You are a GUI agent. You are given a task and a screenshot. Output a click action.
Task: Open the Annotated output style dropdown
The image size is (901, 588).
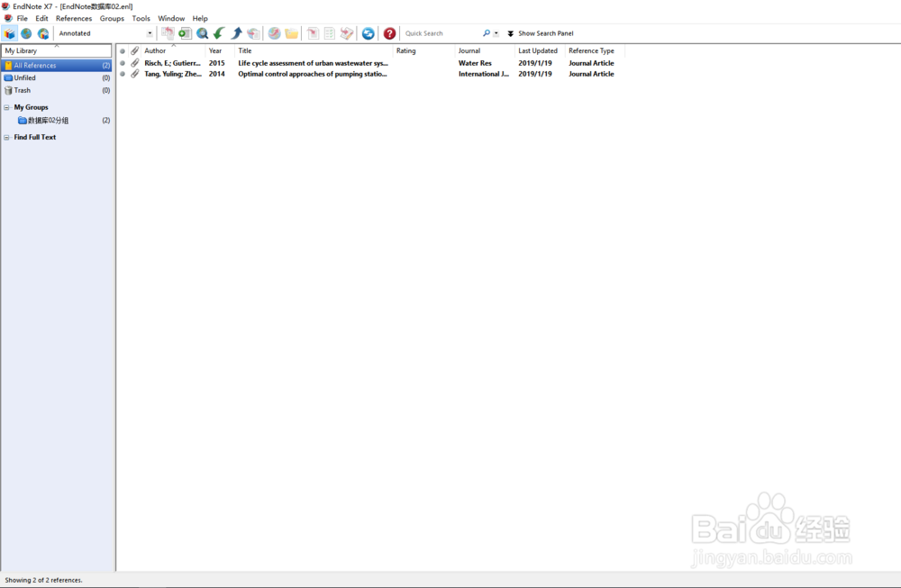click(150, 33)
